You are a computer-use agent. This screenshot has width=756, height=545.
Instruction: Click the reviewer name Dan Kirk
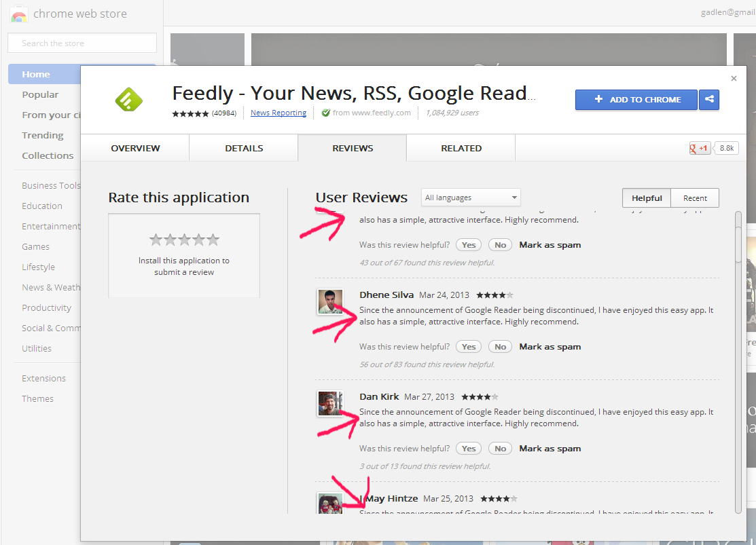(x=379, y=396)
